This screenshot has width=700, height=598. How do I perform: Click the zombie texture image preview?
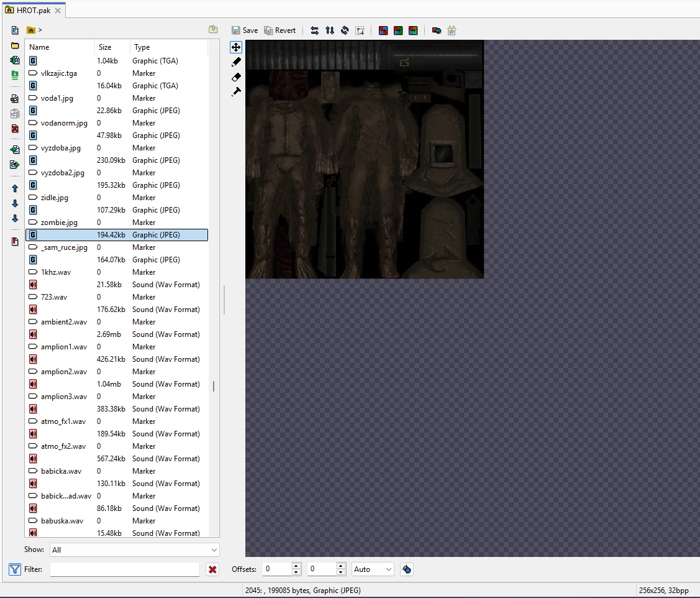click(x=364, y=159)
